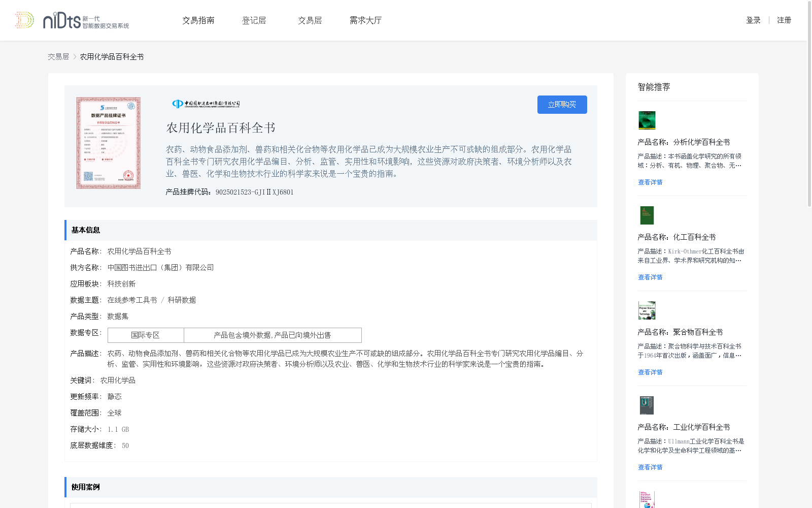
Task: View details for 化工百科全书
Action: [650, 277]
